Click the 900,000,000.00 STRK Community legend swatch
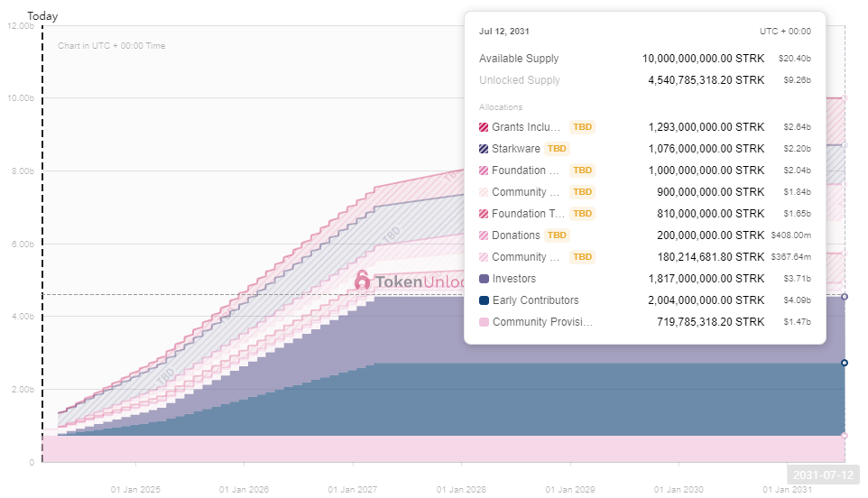Screen dimensions: 868x498 pos(485,192)
